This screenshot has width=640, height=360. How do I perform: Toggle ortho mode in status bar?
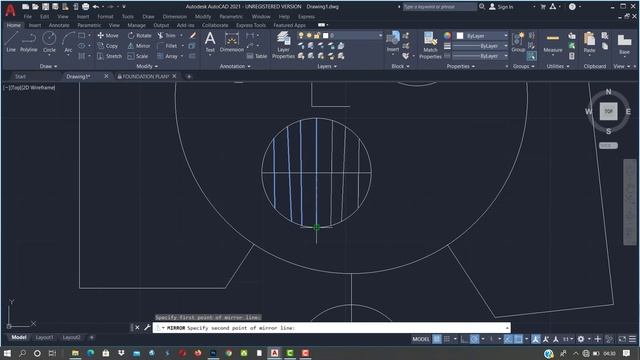click(x=464, y=339)
